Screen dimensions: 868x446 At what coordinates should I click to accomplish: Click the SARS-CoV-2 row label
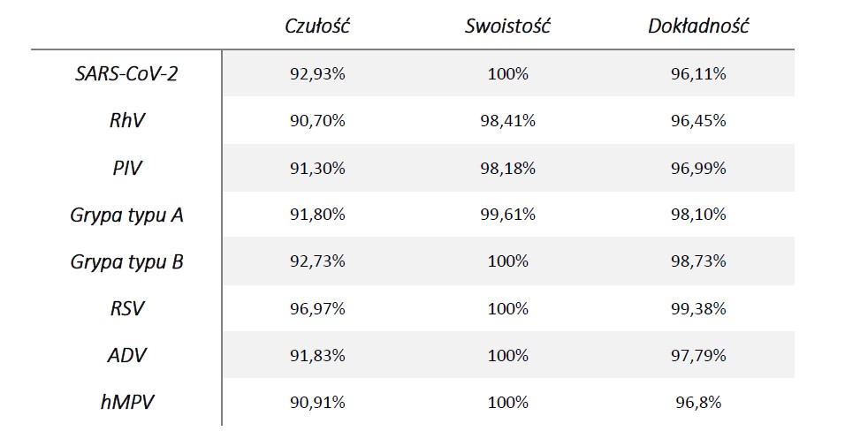(126, 73)
